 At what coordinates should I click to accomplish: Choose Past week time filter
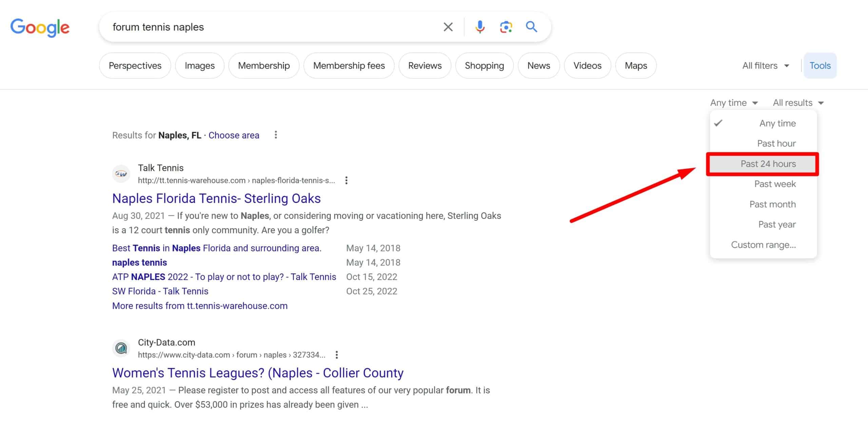click(x=775, y=184)
